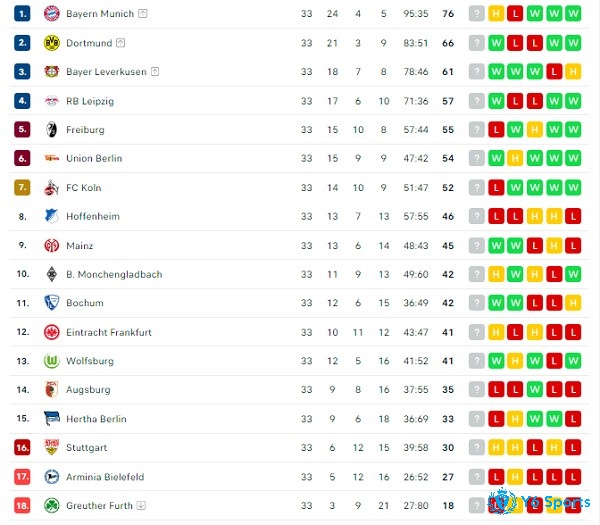
Task: Open the Hoffenheim team page
Action: click(93, 217)
